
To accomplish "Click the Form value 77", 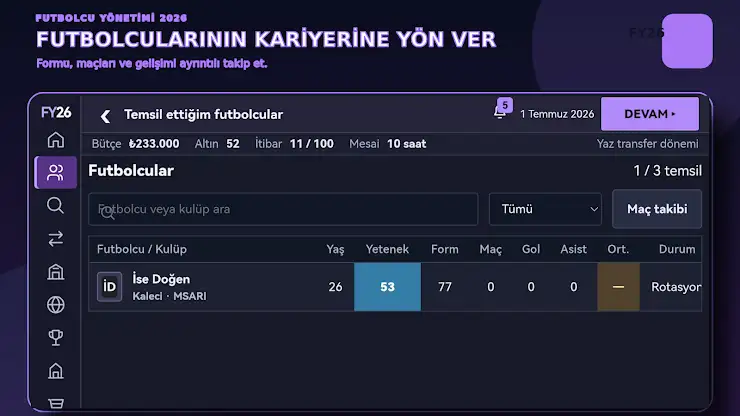I will pyautogui.click(x=445, y=287).
